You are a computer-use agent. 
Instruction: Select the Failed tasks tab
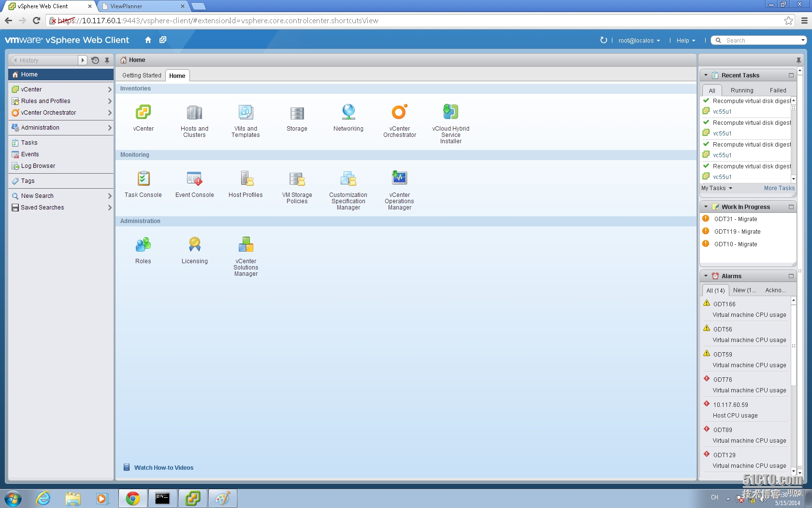point(778,90)
